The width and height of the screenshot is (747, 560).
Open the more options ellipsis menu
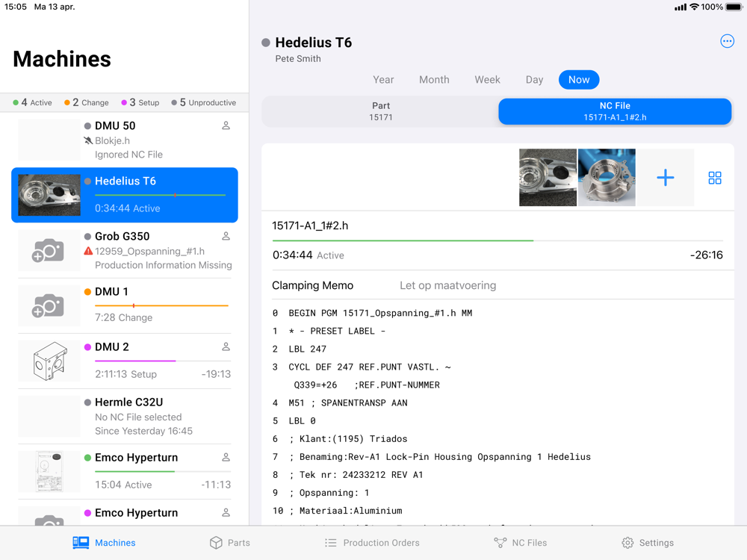pyautogui.click(x=727, y=41)
